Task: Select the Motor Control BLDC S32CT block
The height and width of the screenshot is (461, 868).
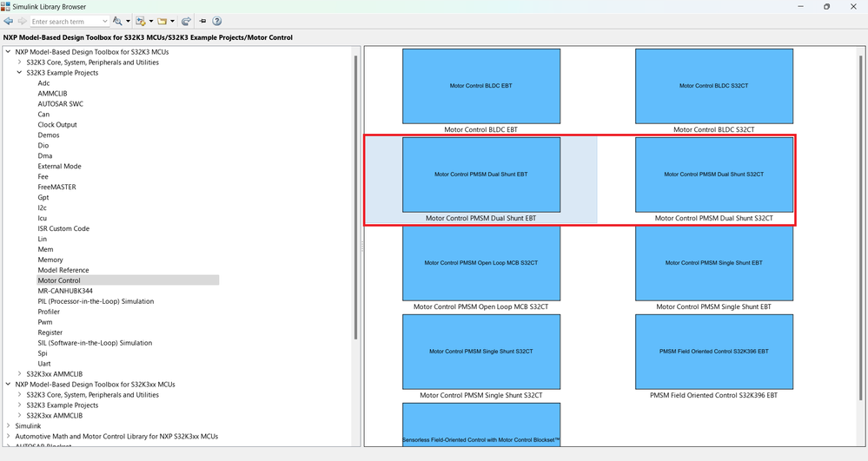Action: coord(714,86)
